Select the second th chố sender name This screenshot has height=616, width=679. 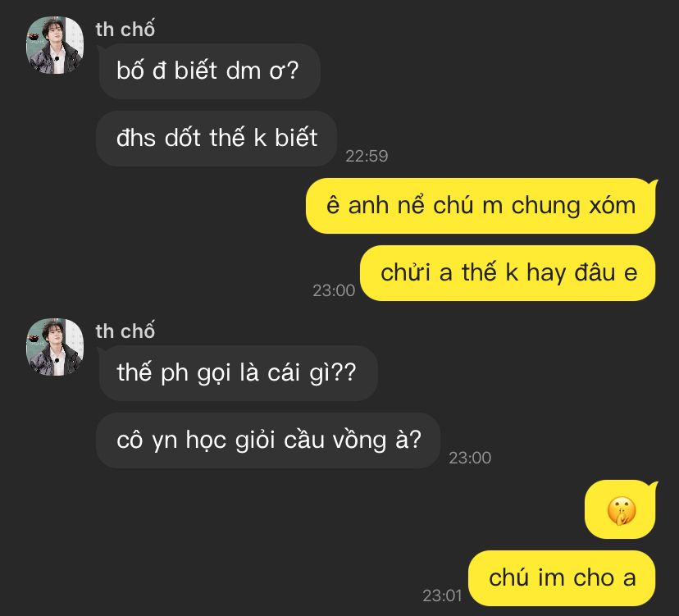tap(125, 331)
